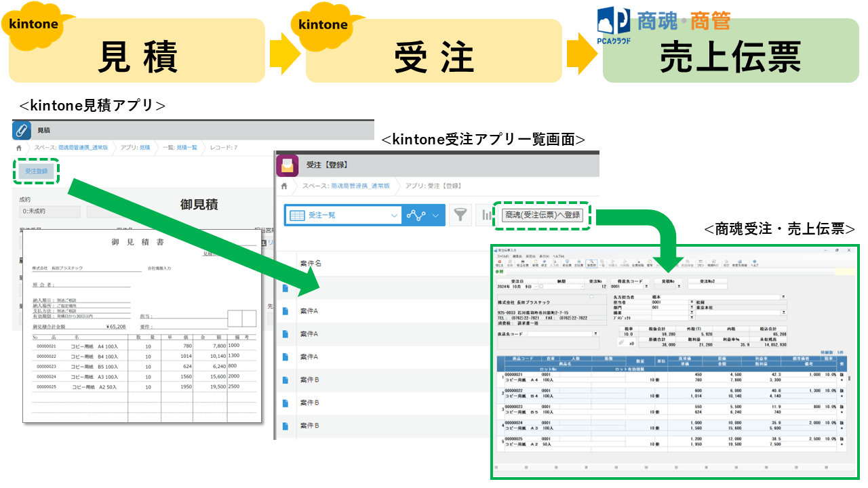
Task: Toggle the checkbox above 株式会社 長田プラステック
Action: click(591, 297)
